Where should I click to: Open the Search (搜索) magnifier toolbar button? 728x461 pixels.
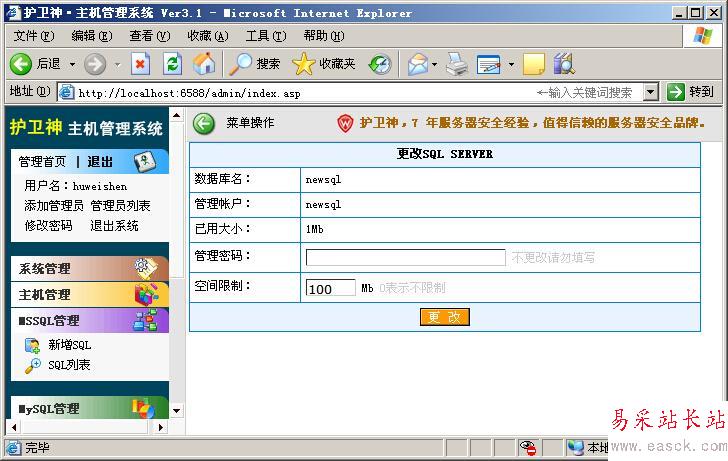pos(255,64)
